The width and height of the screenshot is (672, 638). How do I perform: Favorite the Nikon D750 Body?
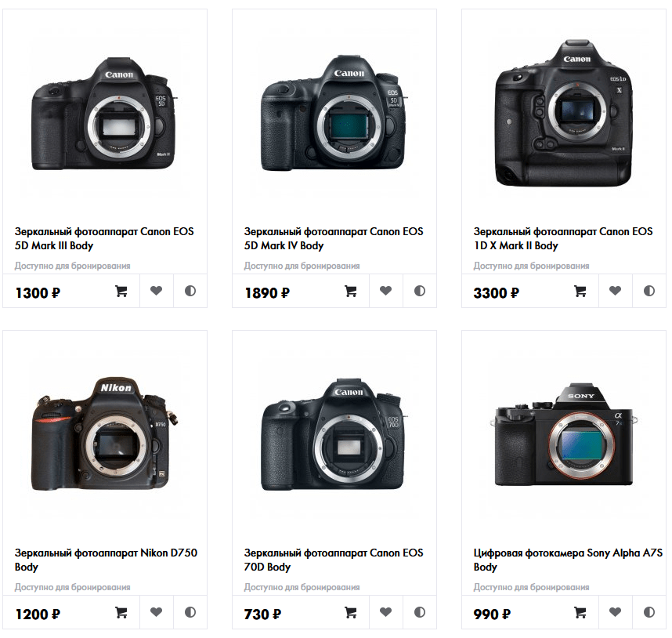click(x=157, y=612)
